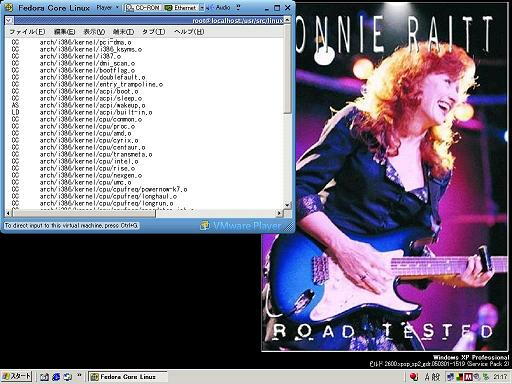Open the ヘルプ(H) menu in the terminal
This screenshot has height=384, width=512.
pos(189,32)
